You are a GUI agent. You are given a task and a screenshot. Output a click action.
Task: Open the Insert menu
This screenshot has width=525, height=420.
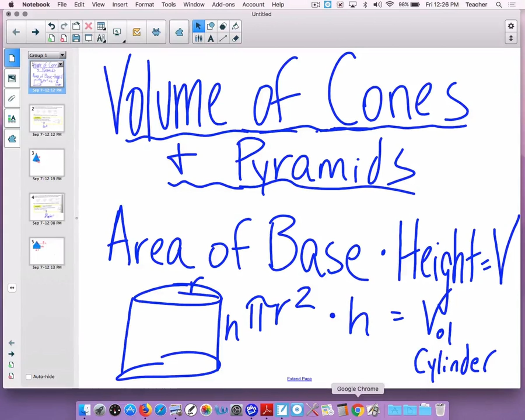click(120, 5)
